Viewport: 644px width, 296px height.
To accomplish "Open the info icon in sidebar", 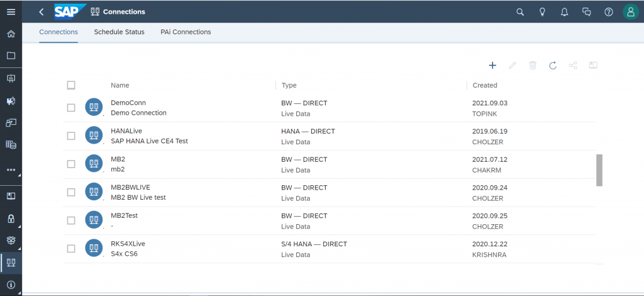I will click(11, 285).
